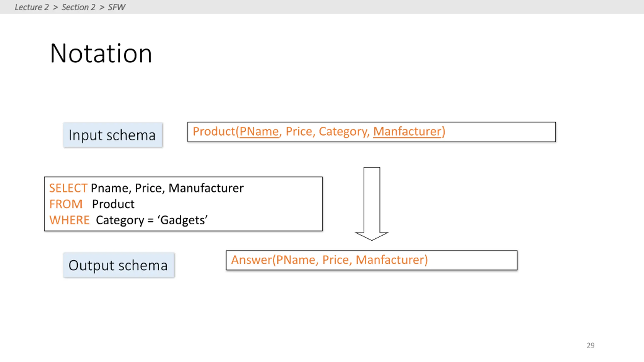644x362 pixels.
Task: Click the underlined PName attribute
Action: tap(259, 131)
